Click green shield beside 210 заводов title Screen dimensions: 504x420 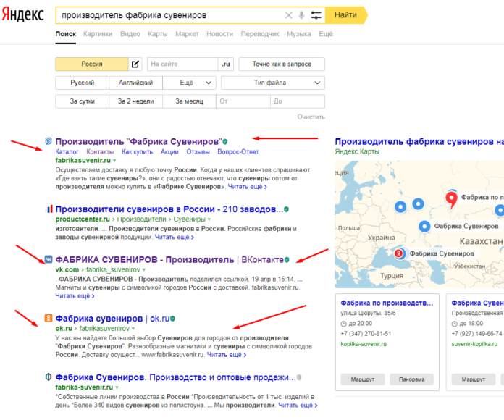pyautogui.click(x=286, y=209)
